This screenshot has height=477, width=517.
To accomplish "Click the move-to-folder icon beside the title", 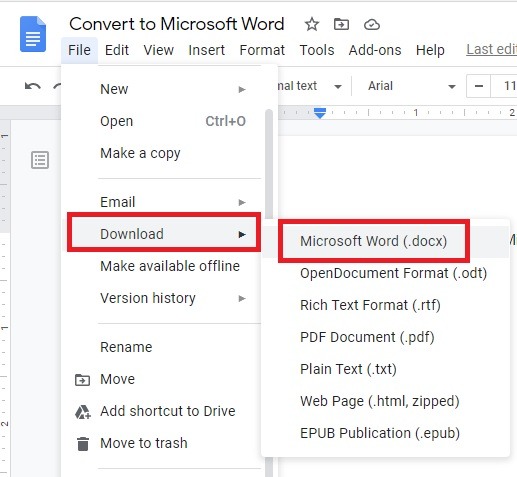I will (x=341, y=24).
